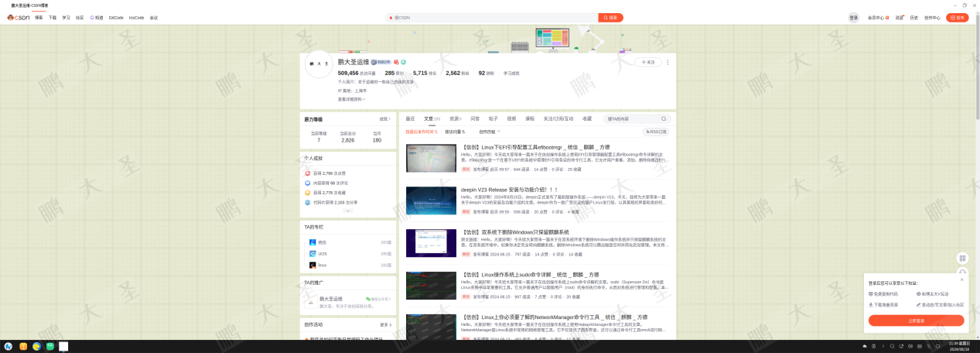This screenshot has height=353, width=980.
Task: Click the CSDN logo in the header
Action: click(19, 17)
